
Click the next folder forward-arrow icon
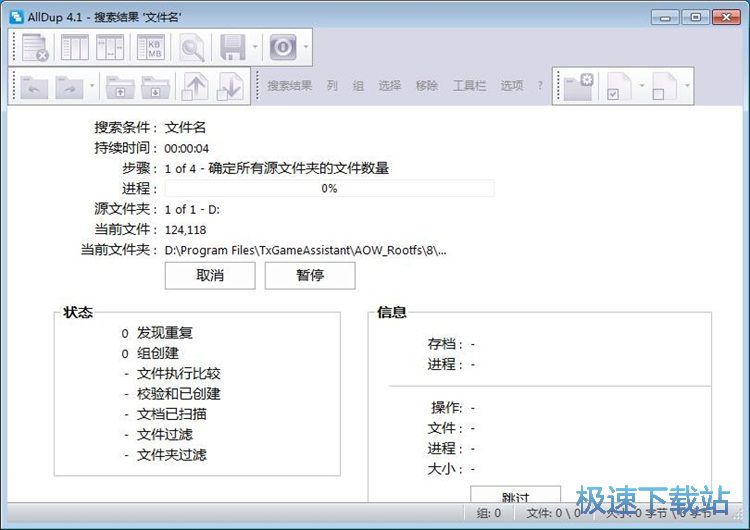tap(69, 87)
